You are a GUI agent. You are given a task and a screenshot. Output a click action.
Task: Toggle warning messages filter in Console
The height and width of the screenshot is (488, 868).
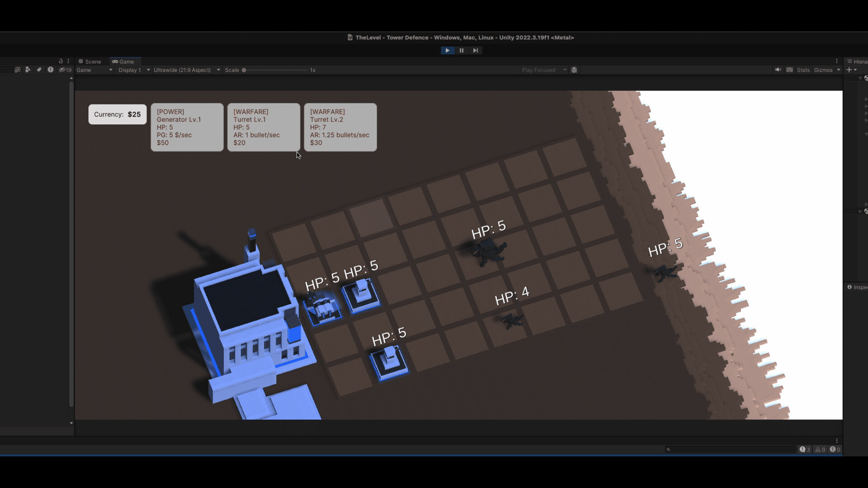pos(820,449)
